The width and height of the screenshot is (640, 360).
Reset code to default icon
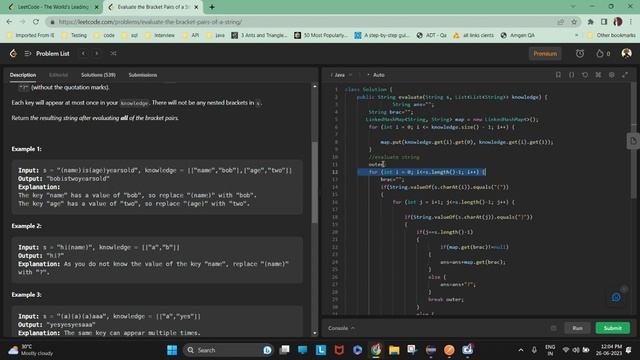[x=585, y=75]
